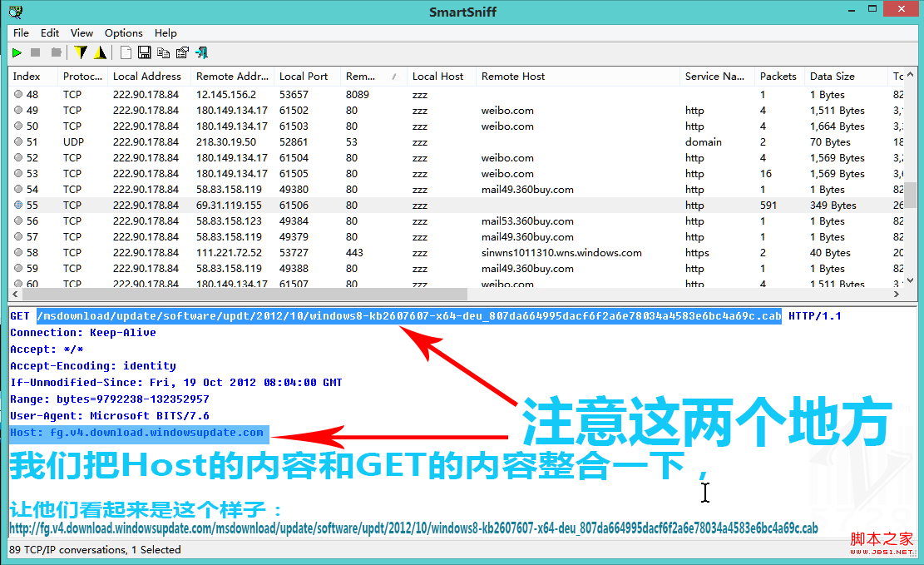Click Accept-Encoding: identity line
Screen dimensions: 924x565
(93, 366)
